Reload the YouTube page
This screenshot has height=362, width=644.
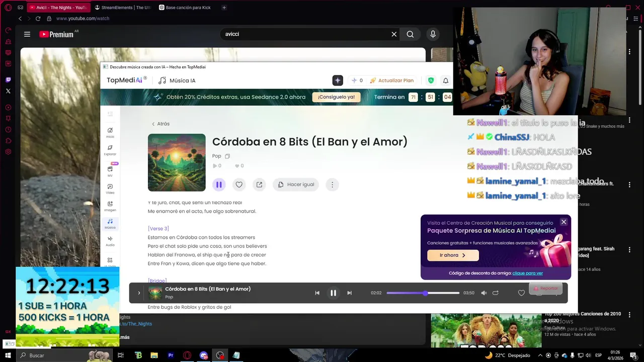pyautogui.click(x=38, y=19)
